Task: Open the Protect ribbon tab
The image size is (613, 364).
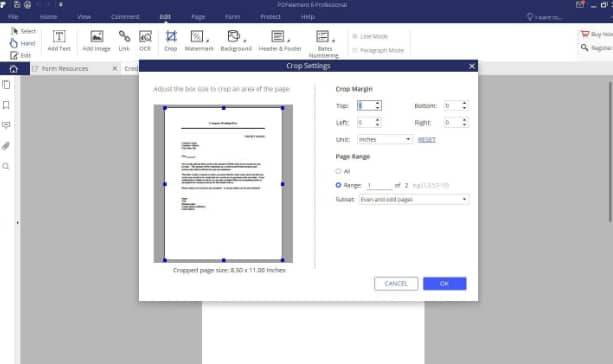Action: pyautogui.click(x=270, y=17)
